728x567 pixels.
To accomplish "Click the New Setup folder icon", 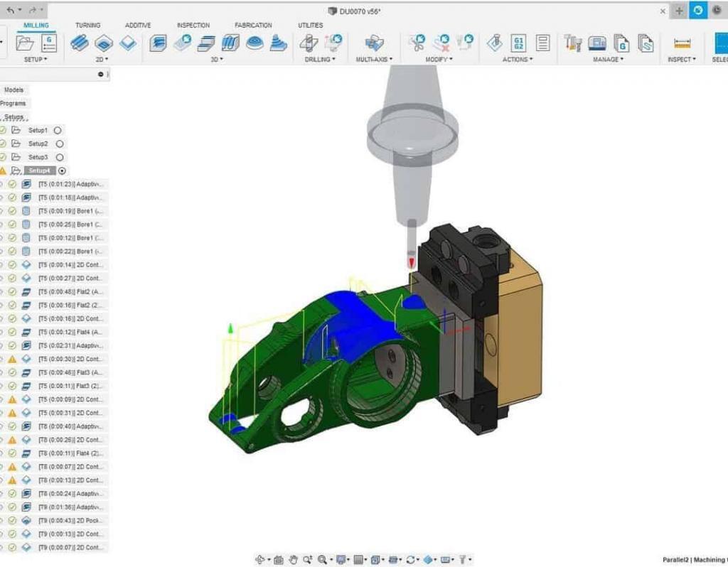I will tap(25, 43).
